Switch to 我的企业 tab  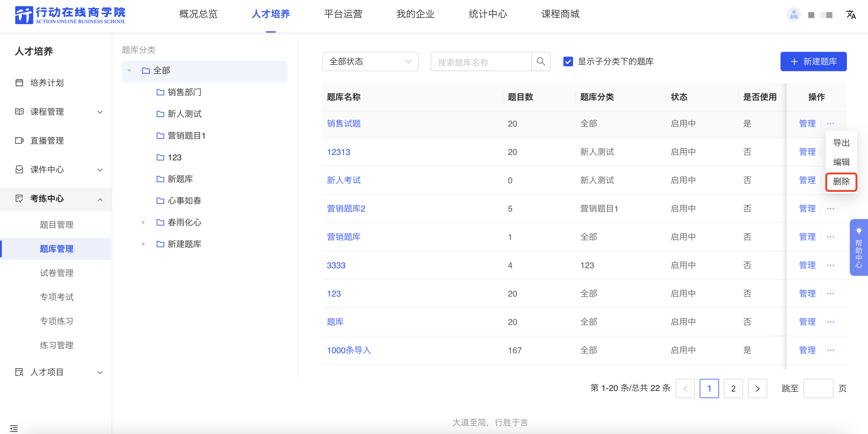[416, 14]
